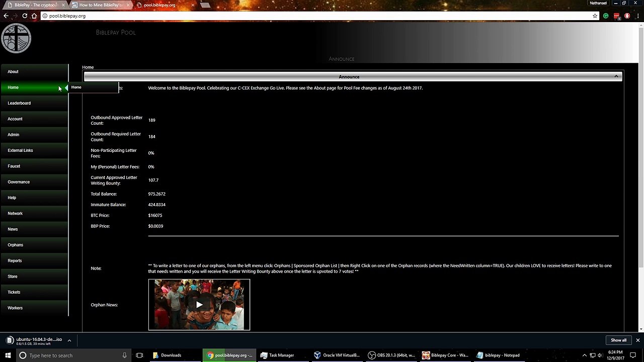Open the News menu item
Image resolution: width=644 pixels, height=362 pixels.
pos(34,229)
